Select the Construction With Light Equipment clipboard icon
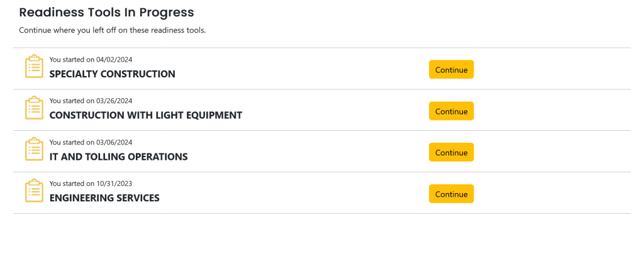 coord(34,108)
